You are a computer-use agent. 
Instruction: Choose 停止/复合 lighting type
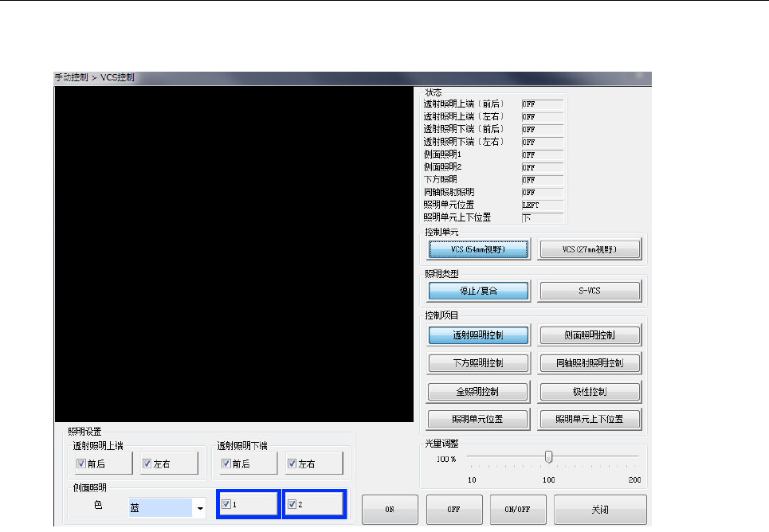pyautogui.click(x=478, y=291)
